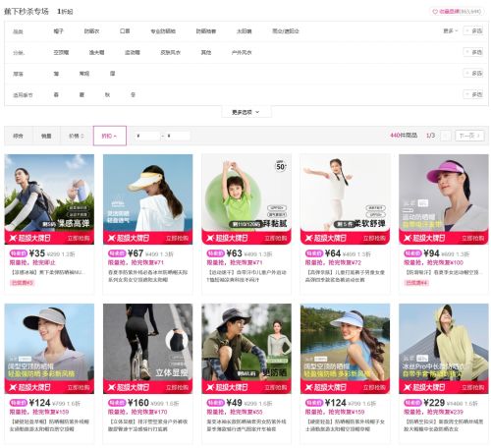Expand the 更多 dropdown in category row
Viewport: 491px width, 448px height.
point(451,30)
